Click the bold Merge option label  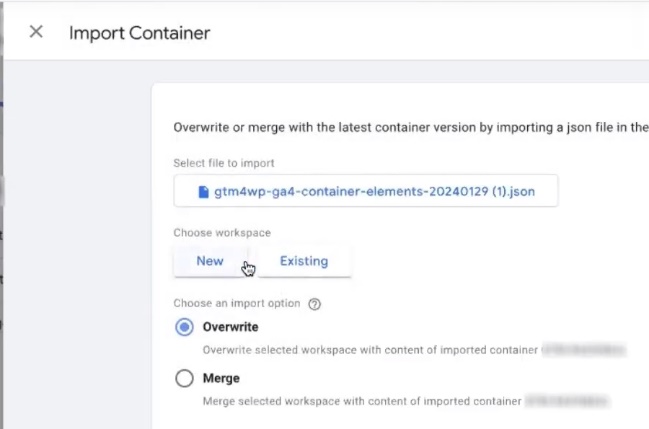(221, 379)
